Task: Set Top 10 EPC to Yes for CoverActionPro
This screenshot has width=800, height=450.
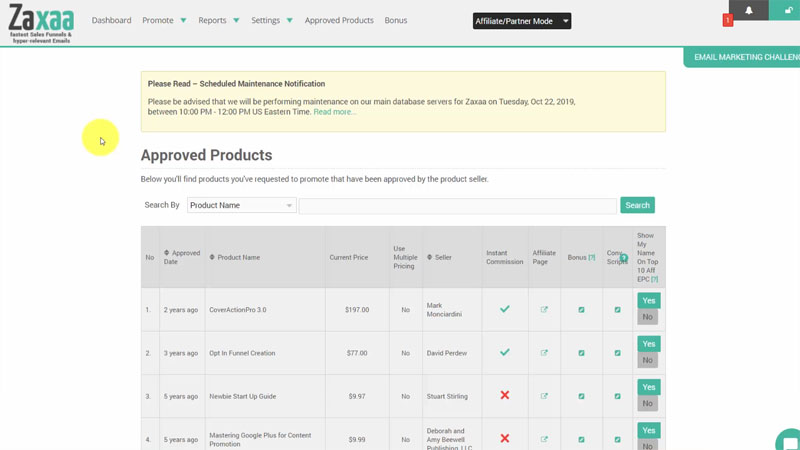Action: (648, 301)
